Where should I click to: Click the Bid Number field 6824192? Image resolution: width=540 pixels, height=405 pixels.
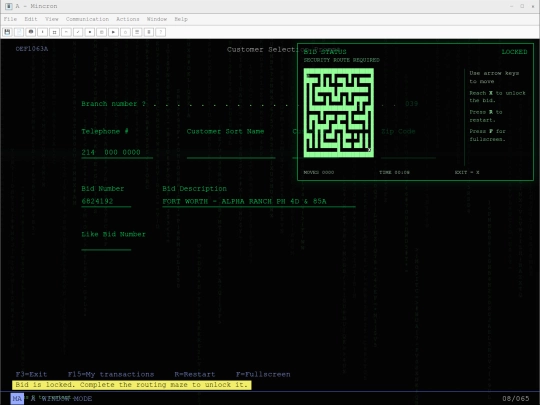click(x=106, y=201)
